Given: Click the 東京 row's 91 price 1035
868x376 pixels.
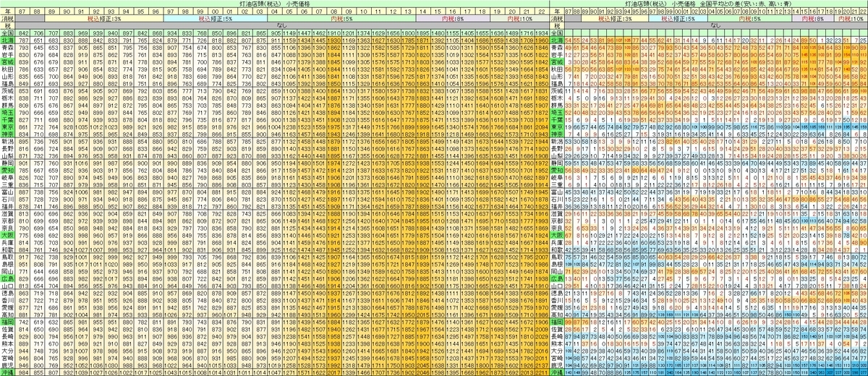Looking at the screenshot, I should pos(82,127).
